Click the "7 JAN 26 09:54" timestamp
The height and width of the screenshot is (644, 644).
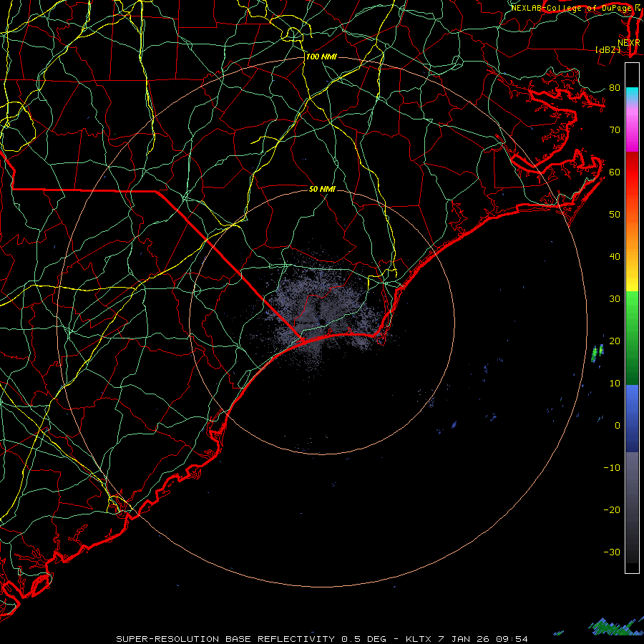(483, 639)
